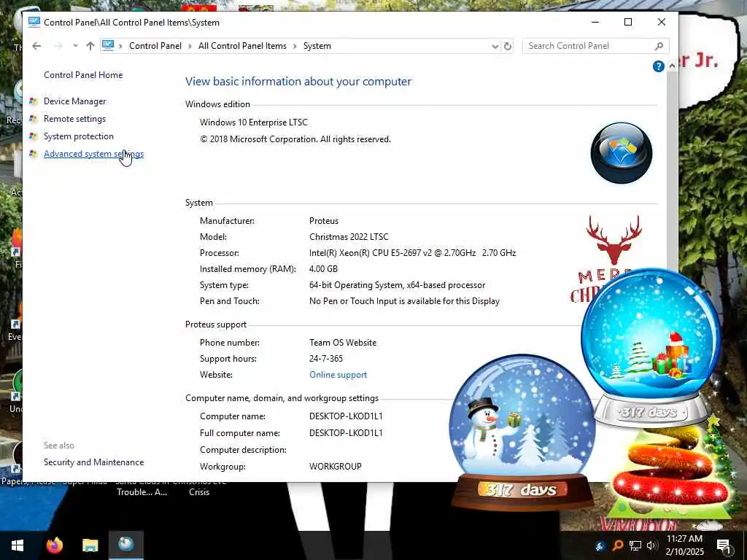This screenshot has width=747, height=560.
Task: Click the System breadcrumb segment
Action: coord(317,46)
